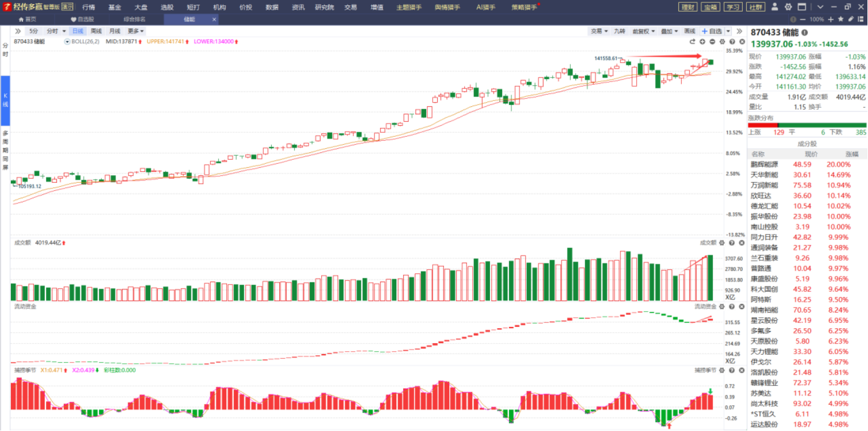Switch chart to 周线 period

(x=96, y=31)
